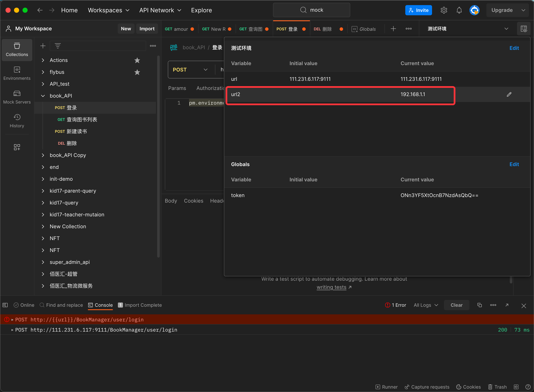Open the All Logs filter dropdown
534x392 pixels.
pos(426,305)
